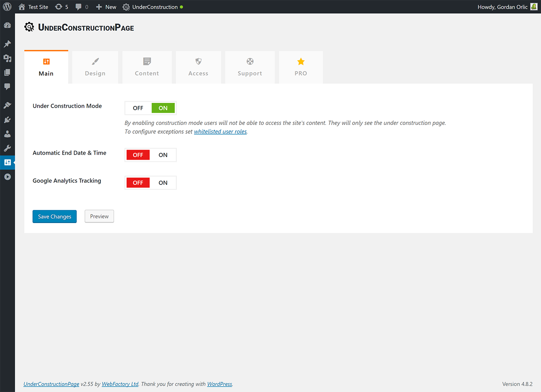Click the Google Analytics Tracking label
The height and width of the screenshot is (392, 541).
67,181
